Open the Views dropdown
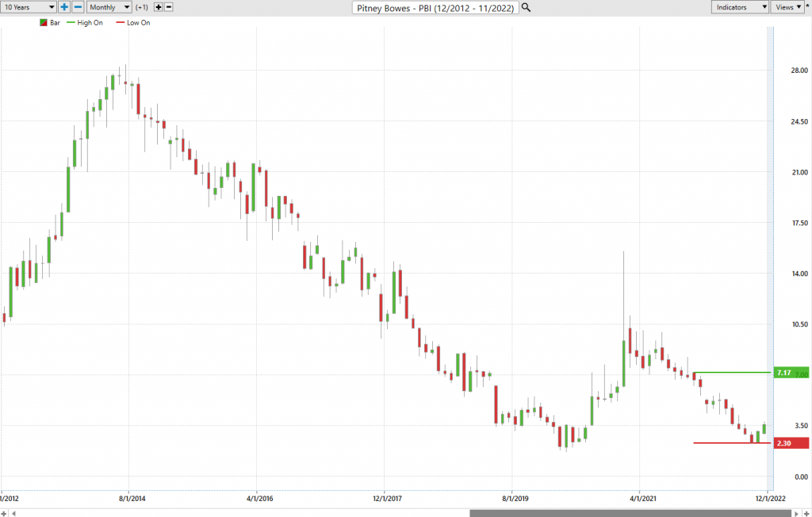This screenshot has width=812, height=517. pyautogui.click(x=788, y=7)
